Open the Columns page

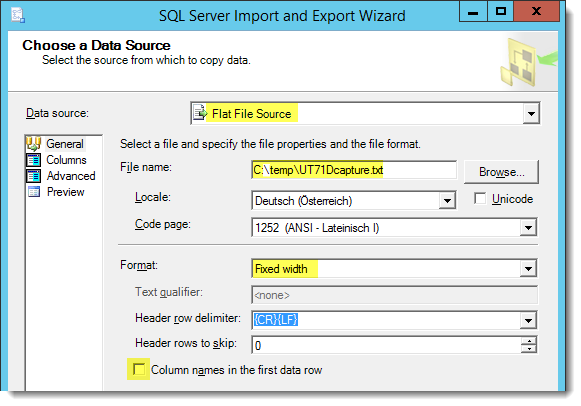point(66,160)
